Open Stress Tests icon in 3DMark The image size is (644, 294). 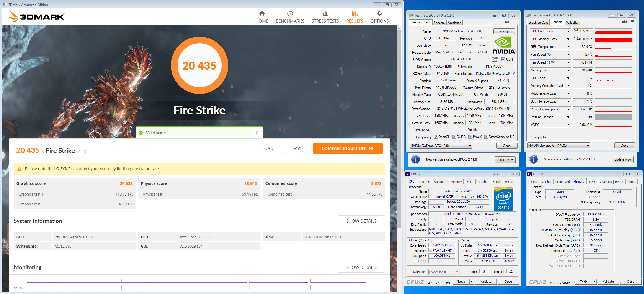325,13
